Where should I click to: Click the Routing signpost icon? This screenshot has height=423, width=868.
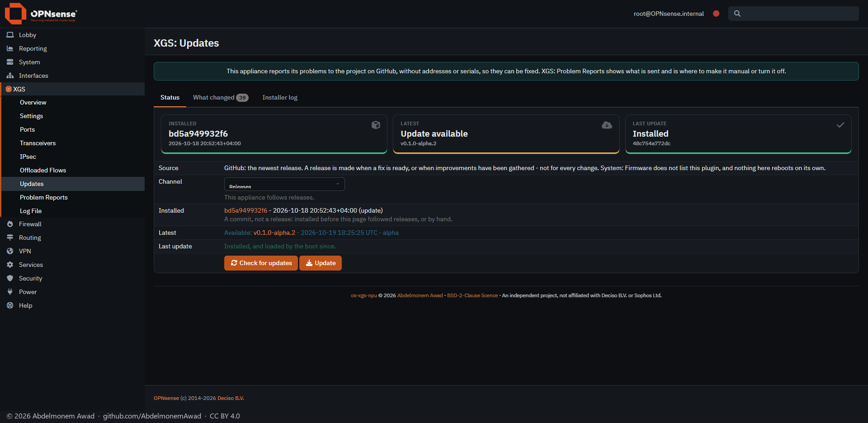(x=10, y=238)
